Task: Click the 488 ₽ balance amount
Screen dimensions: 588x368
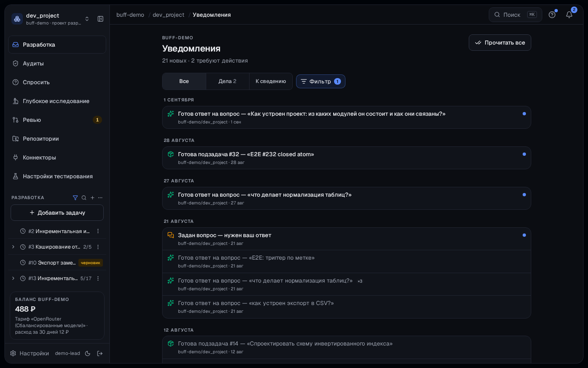Action: tap(25, 309)
